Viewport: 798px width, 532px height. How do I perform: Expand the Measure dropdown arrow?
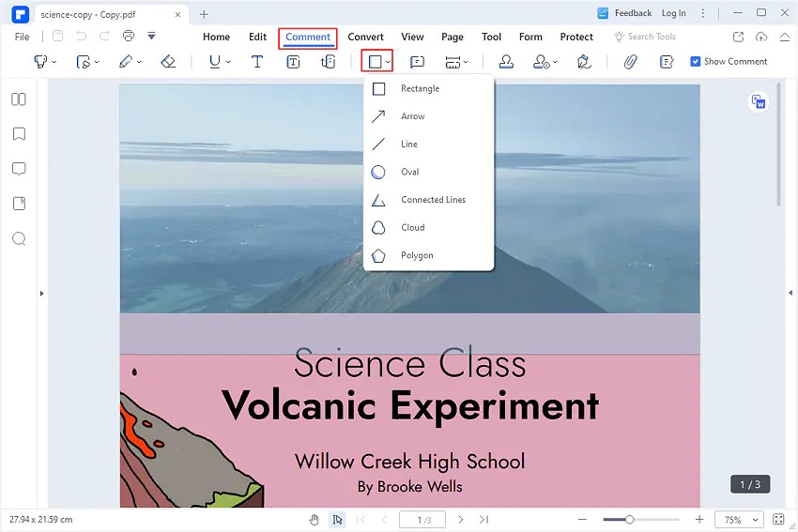466,62
